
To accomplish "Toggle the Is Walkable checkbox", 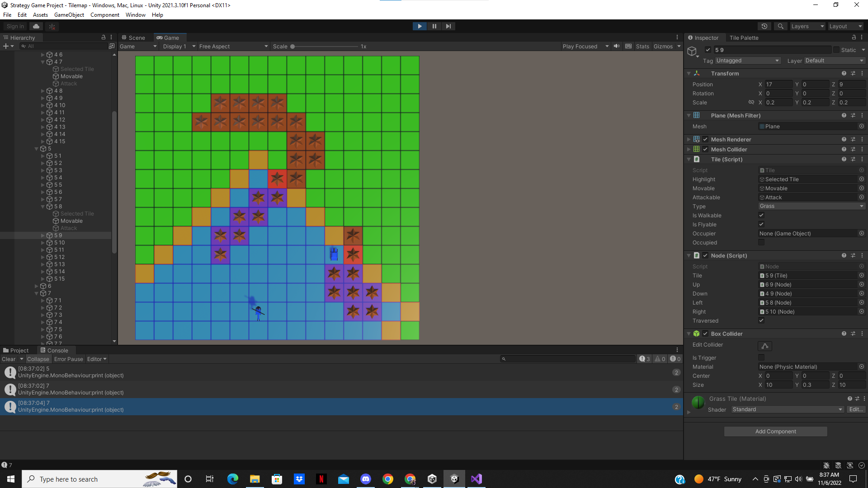I will point(761,215).
